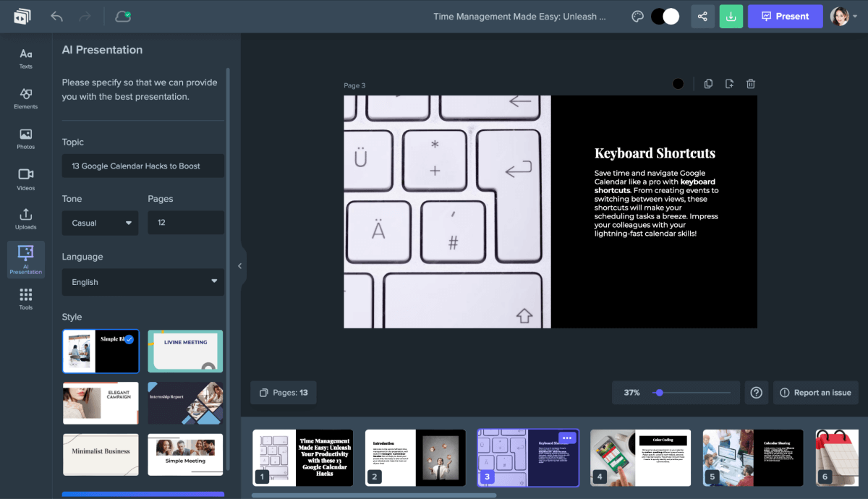The height and width of the screenshot is (499, 868).
Task: Start the presentation with Present button
Action: pos(785,17)
